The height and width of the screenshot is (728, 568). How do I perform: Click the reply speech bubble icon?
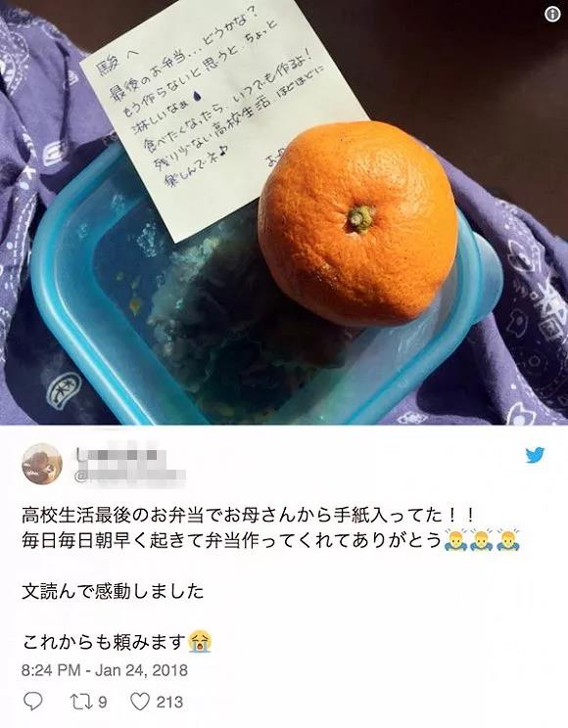point(33,701)
